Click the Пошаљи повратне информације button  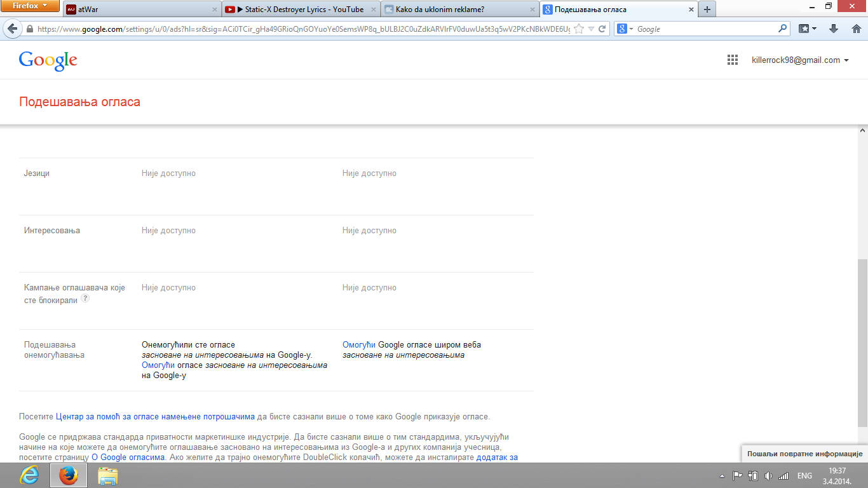(804, 454)
